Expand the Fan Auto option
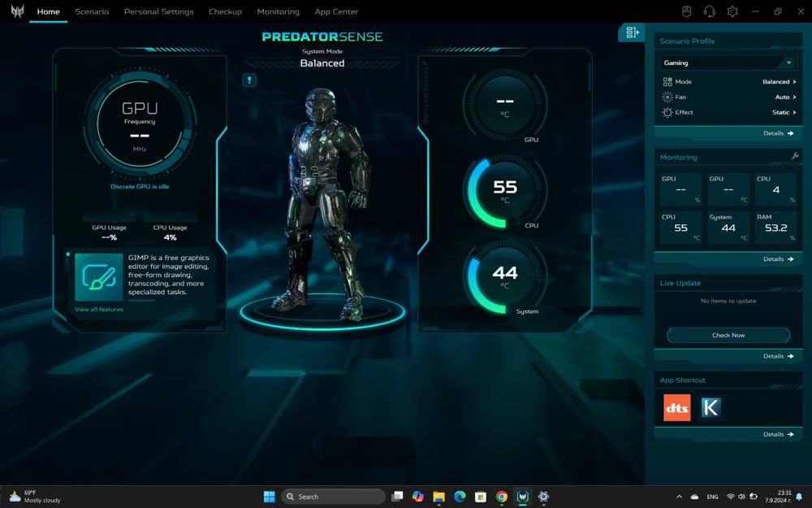The width and height of the screenshot is (812, 508). click(x=785, y=97)
